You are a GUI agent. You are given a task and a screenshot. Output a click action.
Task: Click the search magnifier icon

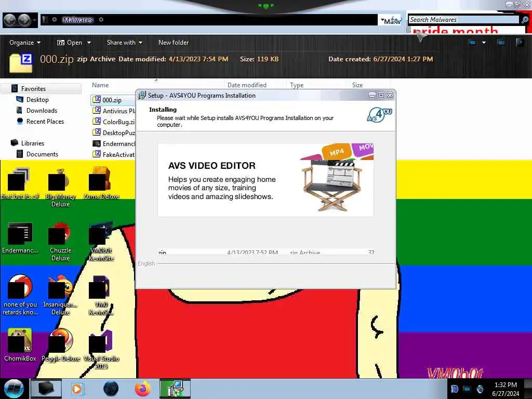pos(525,20)
